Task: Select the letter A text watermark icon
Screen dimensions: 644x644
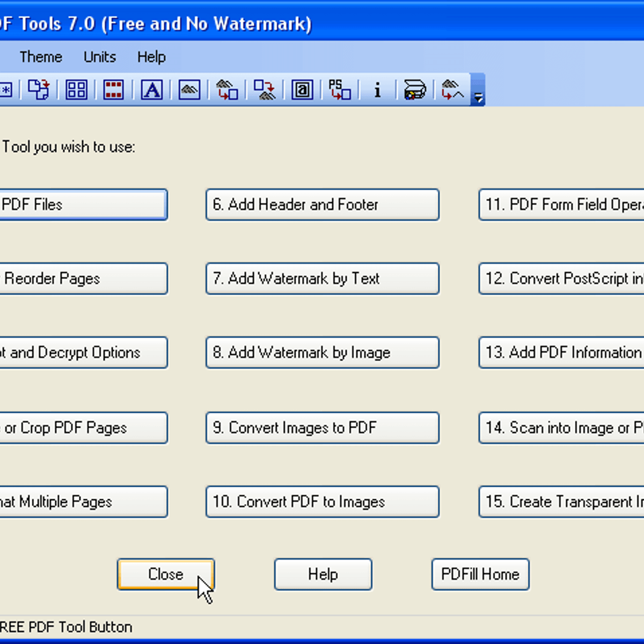Action: click(x=152, y=90)
